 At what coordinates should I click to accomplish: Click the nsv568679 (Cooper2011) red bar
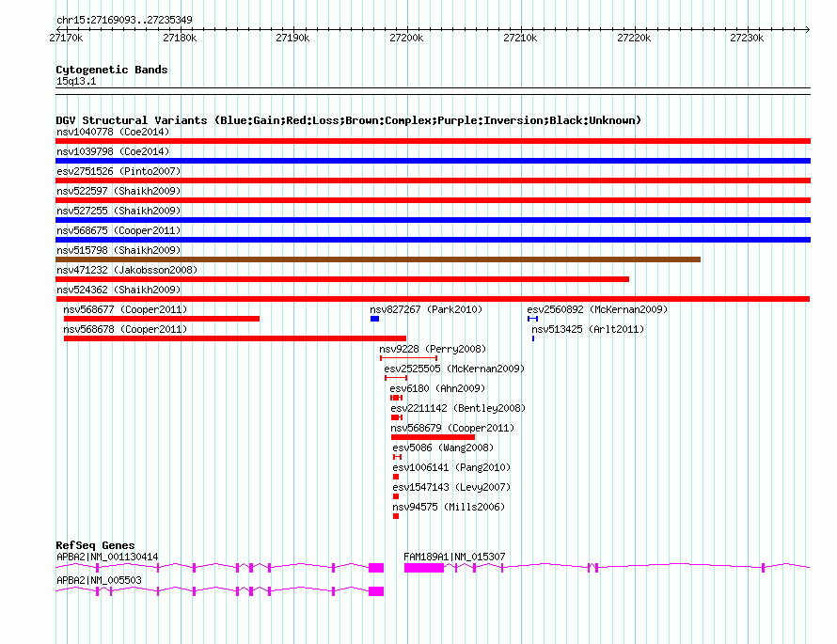point(433,437)
